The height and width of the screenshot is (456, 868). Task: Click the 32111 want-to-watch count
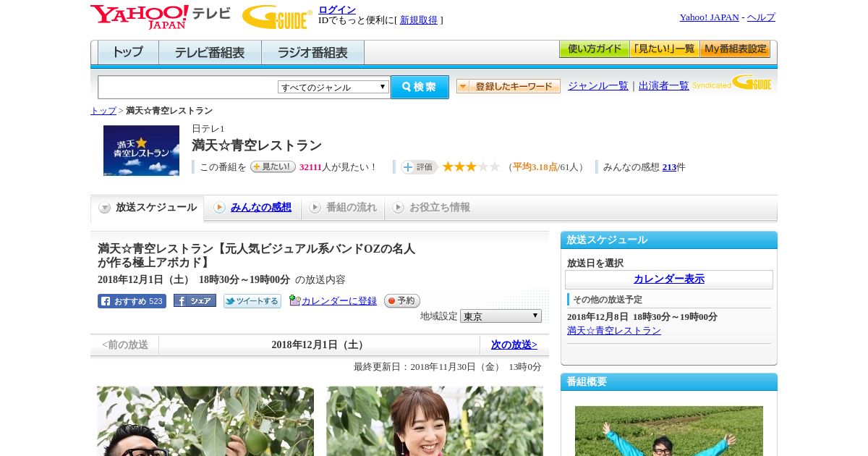click(310, 167)
